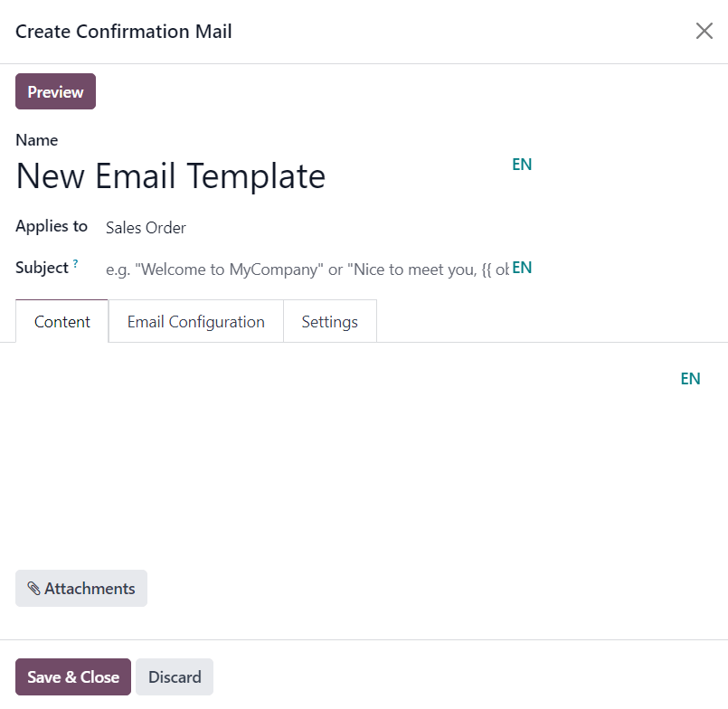Click the X to close the dialog
This screenshot has width=728, height=709.
tap(704, 31)
